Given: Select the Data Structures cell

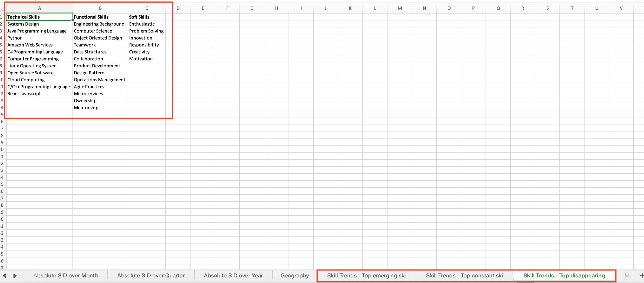Looking at the screenshot, I should (x=100, y=52).
